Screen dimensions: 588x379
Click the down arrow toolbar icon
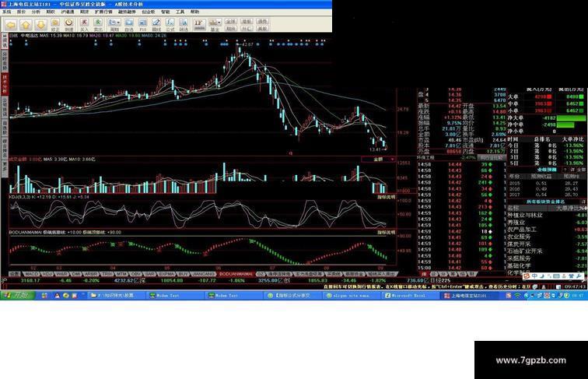pyautogui.click(x=40, y=25)
